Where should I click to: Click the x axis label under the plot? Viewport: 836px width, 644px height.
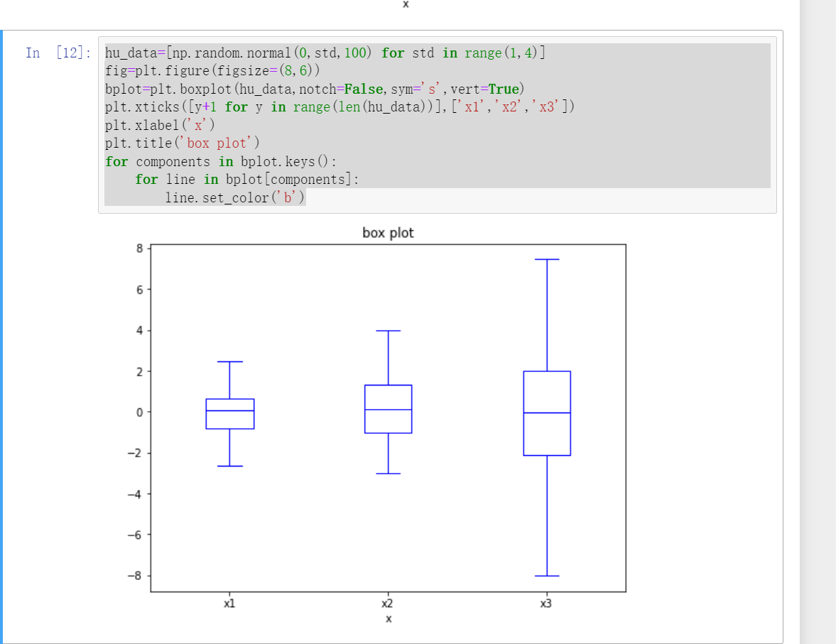tap(388, 618)
